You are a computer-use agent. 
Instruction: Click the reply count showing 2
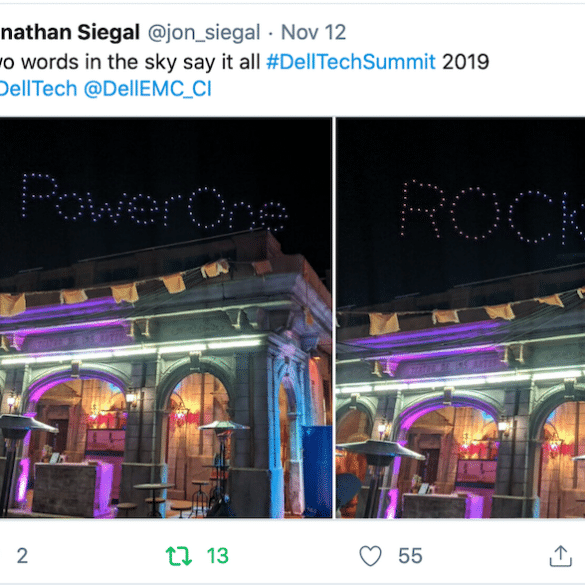tap(22, 556)
